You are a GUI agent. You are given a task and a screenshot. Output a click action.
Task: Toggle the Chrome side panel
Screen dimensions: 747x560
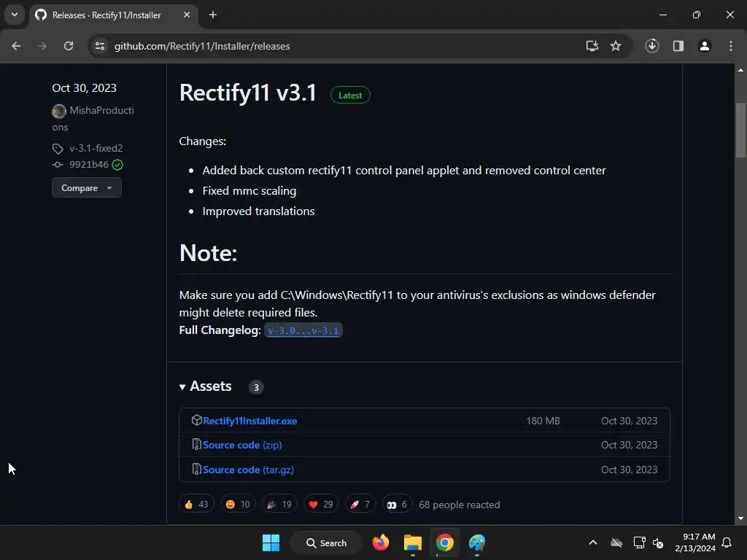coord(678,46)
